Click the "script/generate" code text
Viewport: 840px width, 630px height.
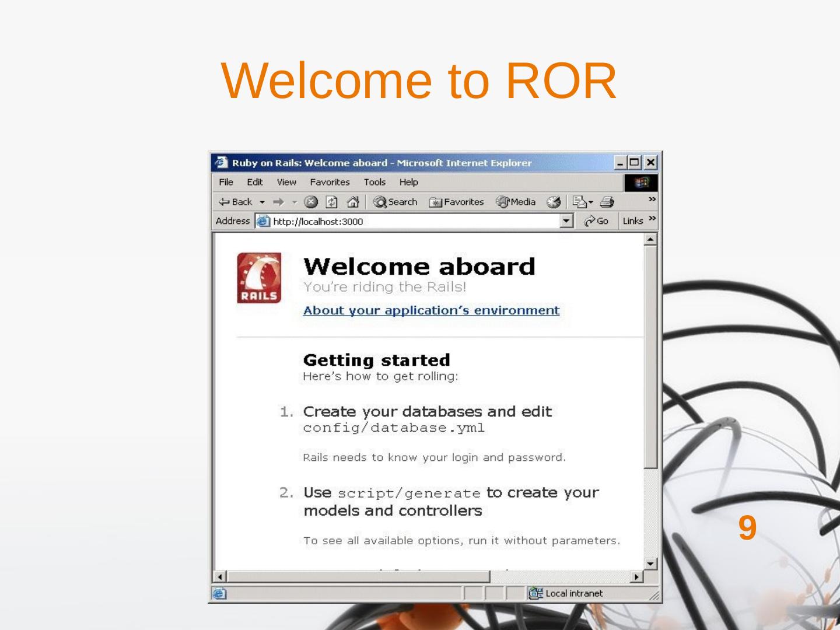point(409,494)
